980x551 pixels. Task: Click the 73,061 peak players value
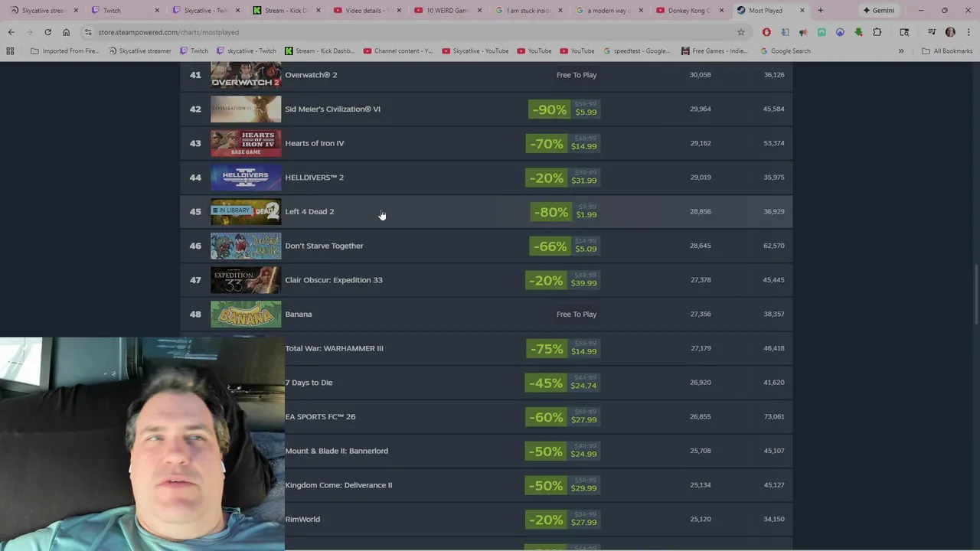(773, 416)
